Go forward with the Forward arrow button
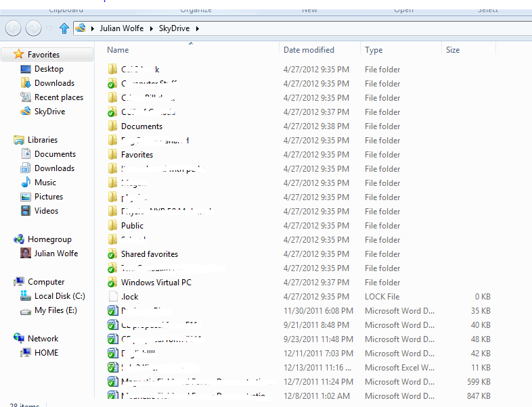The height and width of the screenshot is (407, 532). 33,28
